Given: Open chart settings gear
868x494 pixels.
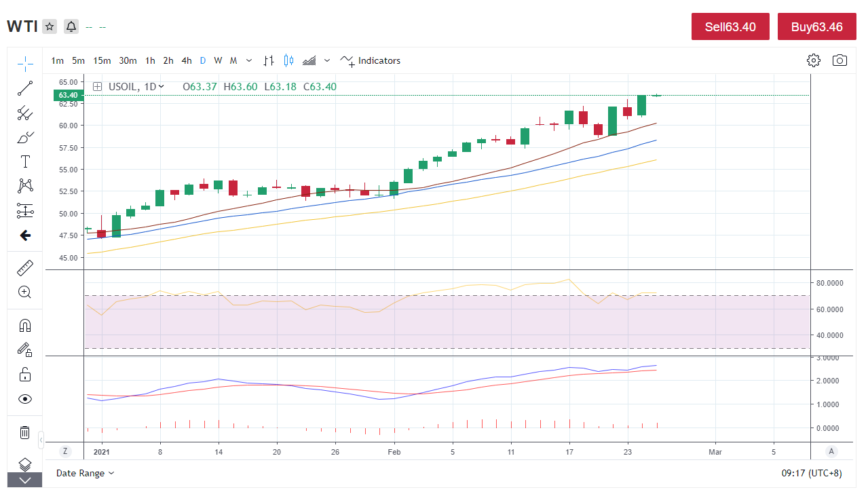Looking at the screenshot, I should coord(814,60).
